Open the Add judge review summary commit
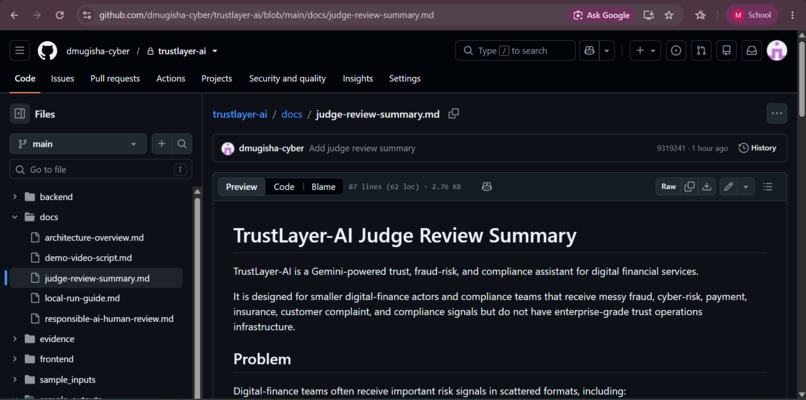Image resolution: width=806 pixels, height=400 pixels. [362, 148]
